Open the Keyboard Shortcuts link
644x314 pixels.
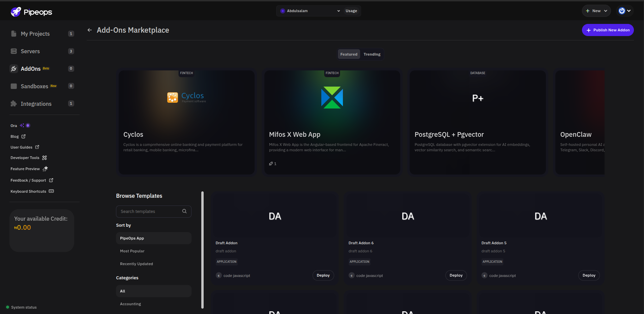tap(32, 191)
